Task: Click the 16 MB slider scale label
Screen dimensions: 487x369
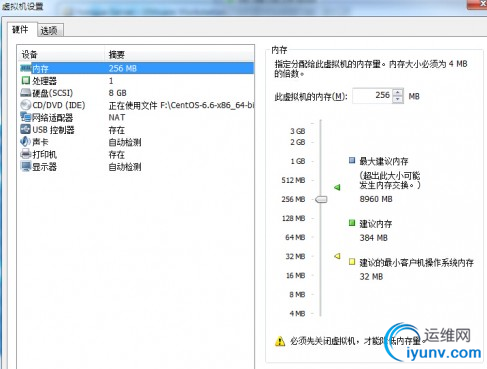Action: point(295,275)
